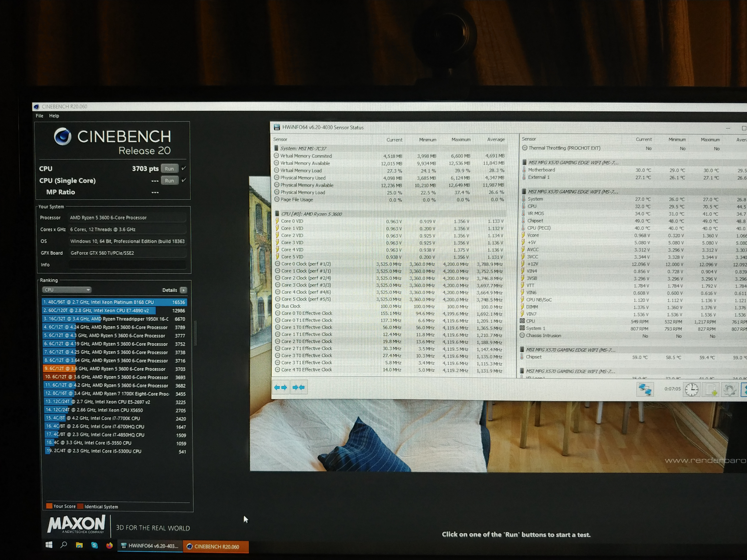This screenshot has width=747, height=560.
Task: Click the logging file plus icon
Action: click(711, 390)
